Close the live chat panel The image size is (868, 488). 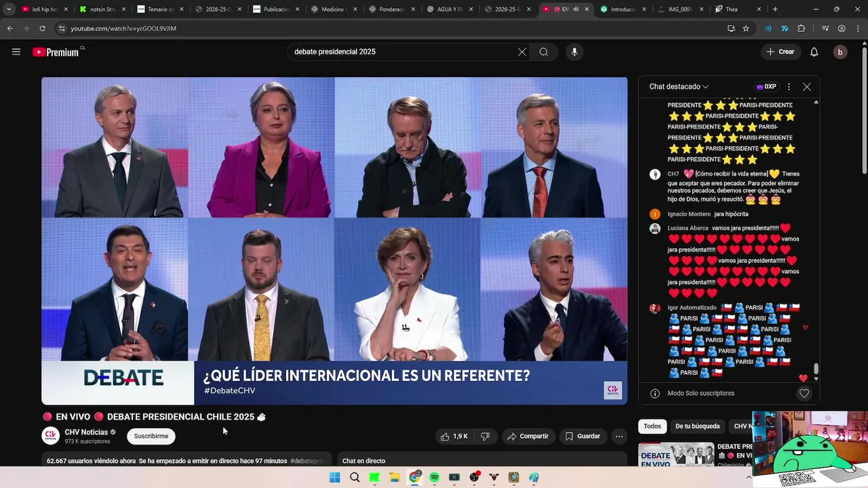[807, 87]
